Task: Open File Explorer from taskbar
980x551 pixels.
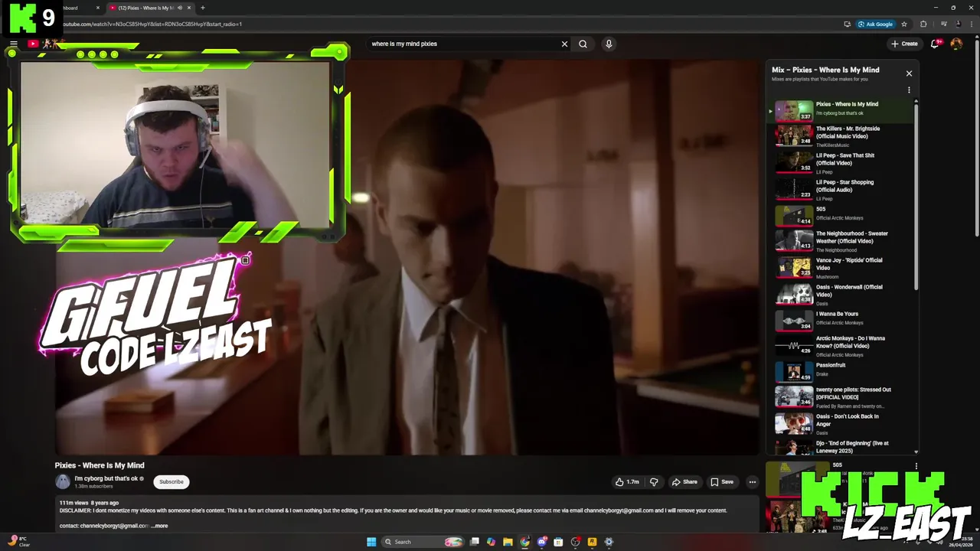Action: (508, 542)
